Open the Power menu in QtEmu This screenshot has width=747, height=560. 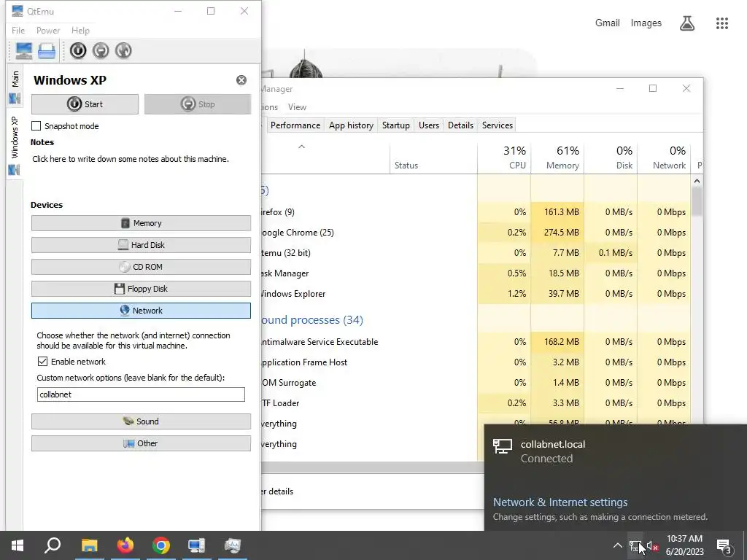pyautogui.click(x=48, y=31)
